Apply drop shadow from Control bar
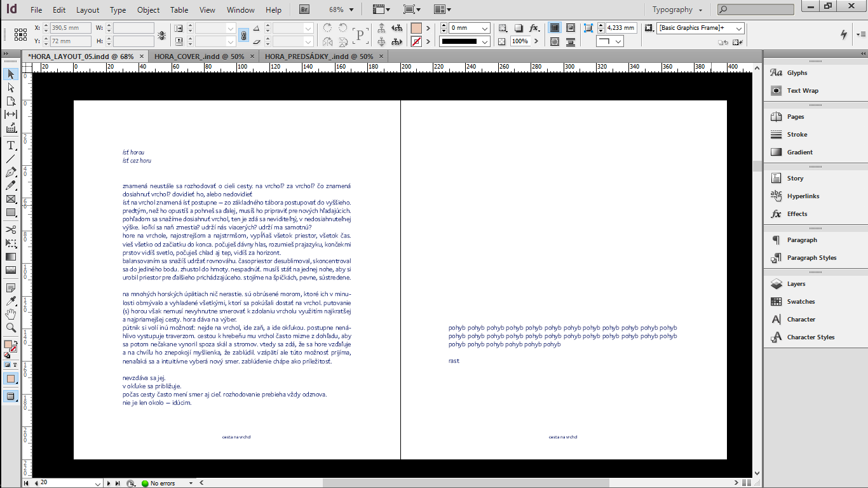The height and width of the screenshot is (488, 868). coord(519,28)
